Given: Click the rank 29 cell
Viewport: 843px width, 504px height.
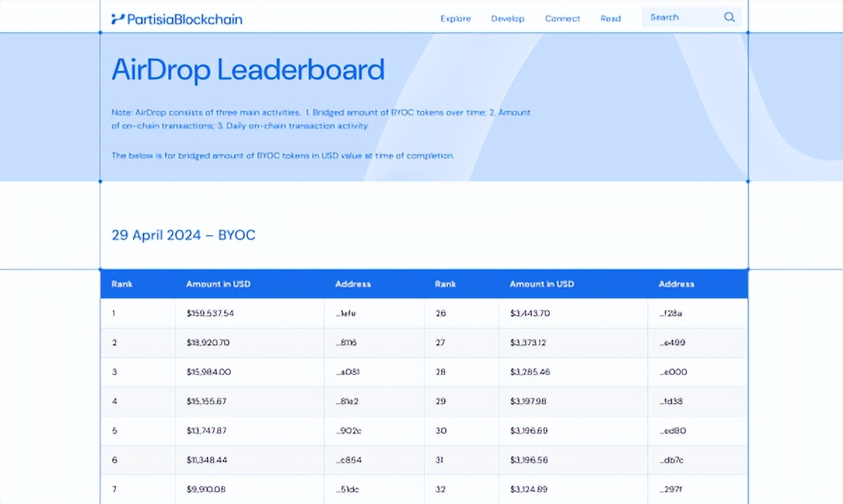Looking at the screenshot, I should pos(462,402).
